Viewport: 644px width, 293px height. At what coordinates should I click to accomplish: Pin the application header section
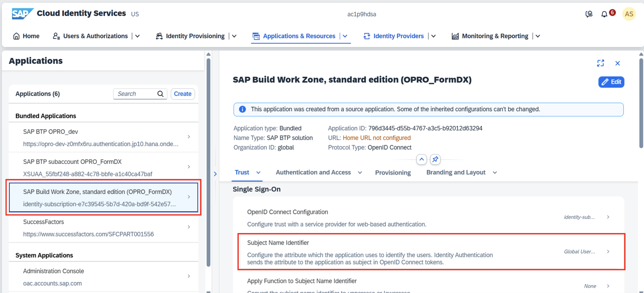[x=435, y=159]
